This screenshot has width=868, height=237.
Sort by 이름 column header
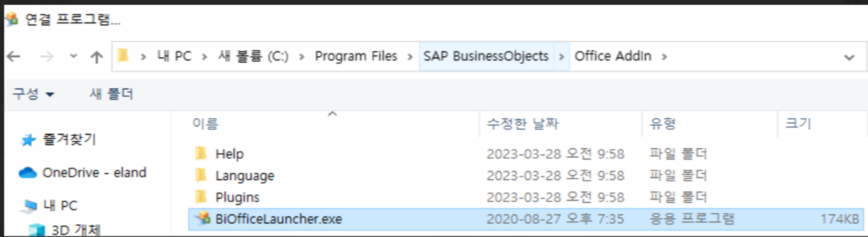click(x=205, y=123)
